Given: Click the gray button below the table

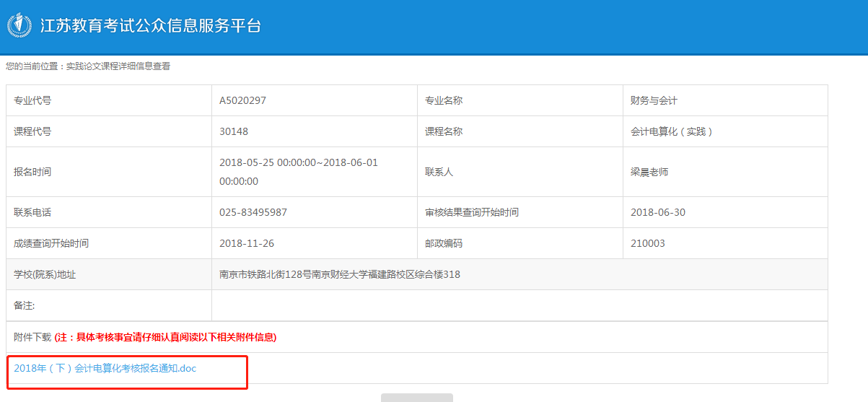Looking at the screenshot, I should (x=416, y=398).
